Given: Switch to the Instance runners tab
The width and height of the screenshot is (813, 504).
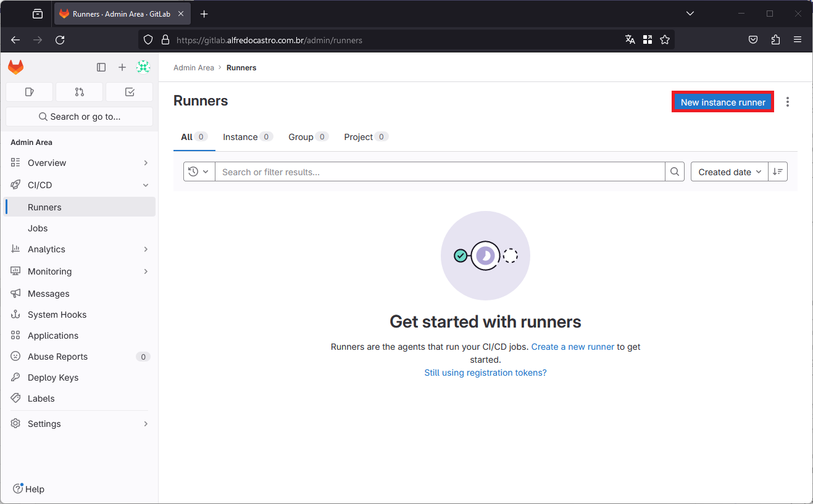Looking at the screenshot, I should click(248, 137).
